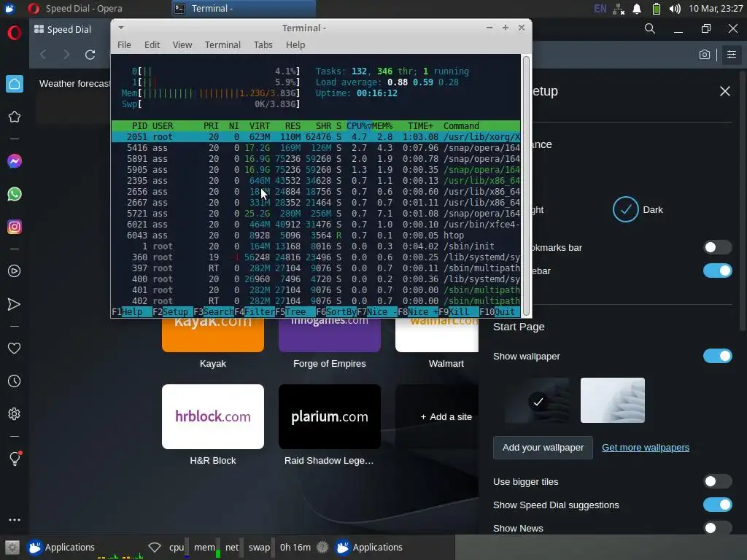Open the H&R Block speed dial tile
Image resolution: width=747 pixels, height=560 pixels.
pyautogui.click(x=213, y=416)
